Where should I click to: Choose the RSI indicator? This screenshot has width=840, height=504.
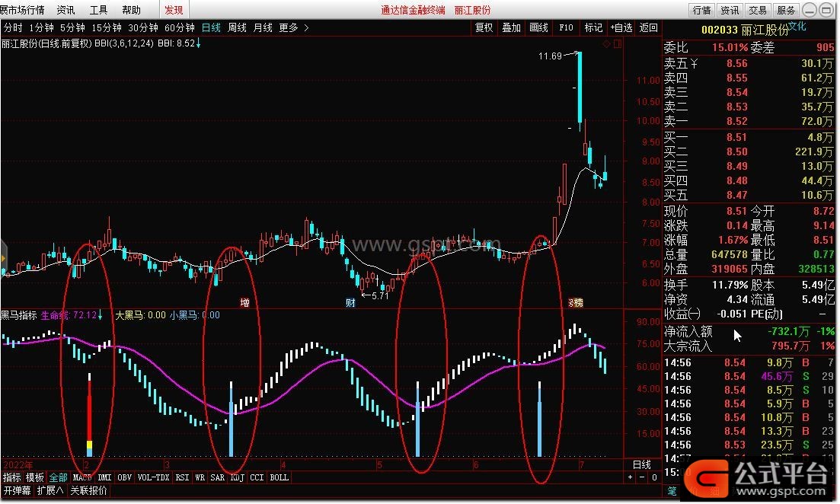tap(182, 477)
